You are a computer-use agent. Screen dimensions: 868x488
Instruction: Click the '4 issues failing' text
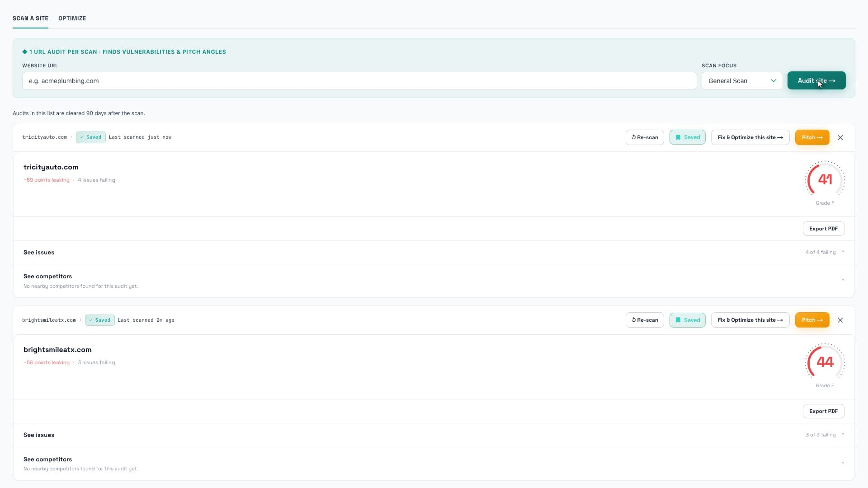pyautogui.click(x=96, y=180)
